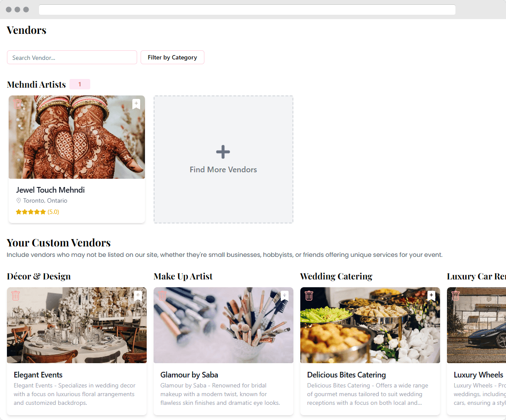506x420 pixels.
Task: Click the Make Up Artist category heading
Action: [183, 276]
